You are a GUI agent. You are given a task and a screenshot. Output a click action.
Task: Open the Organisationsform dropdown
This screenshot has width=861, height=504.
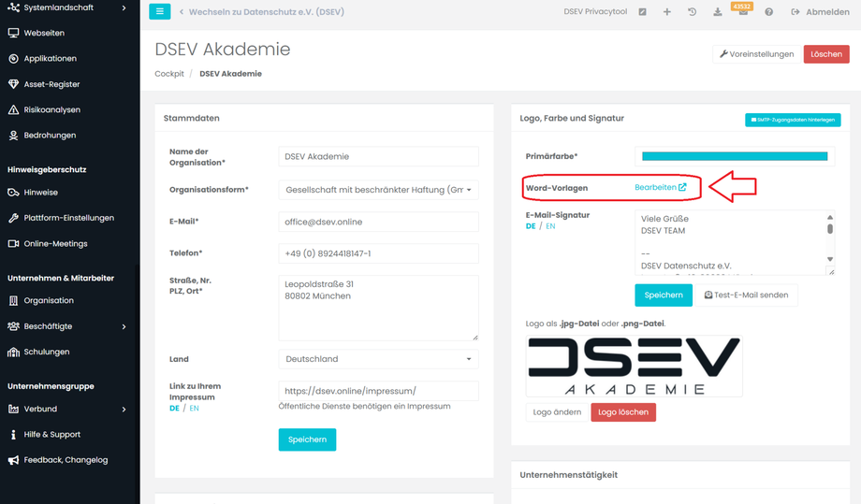coord(378,190)
